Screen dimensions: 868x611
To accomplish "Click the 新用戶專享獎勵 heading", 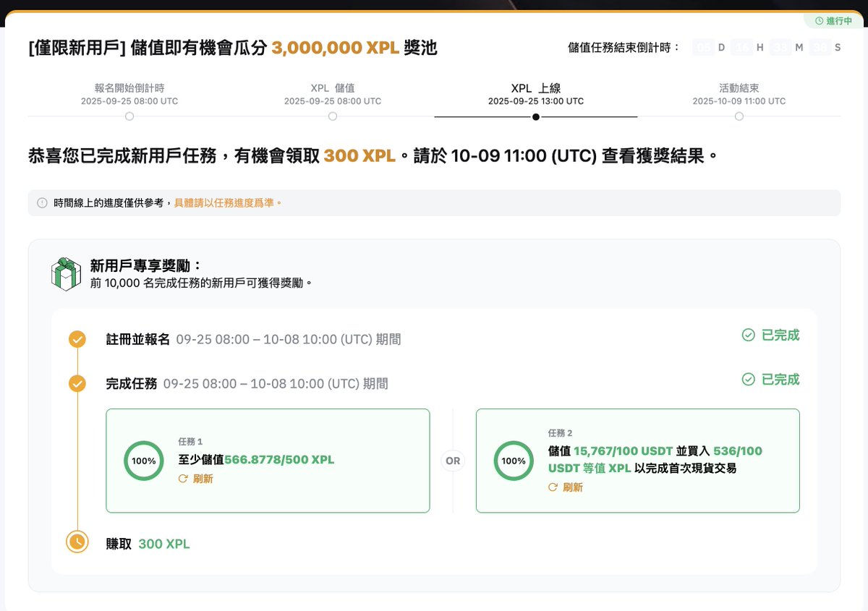I will (146, 265).
